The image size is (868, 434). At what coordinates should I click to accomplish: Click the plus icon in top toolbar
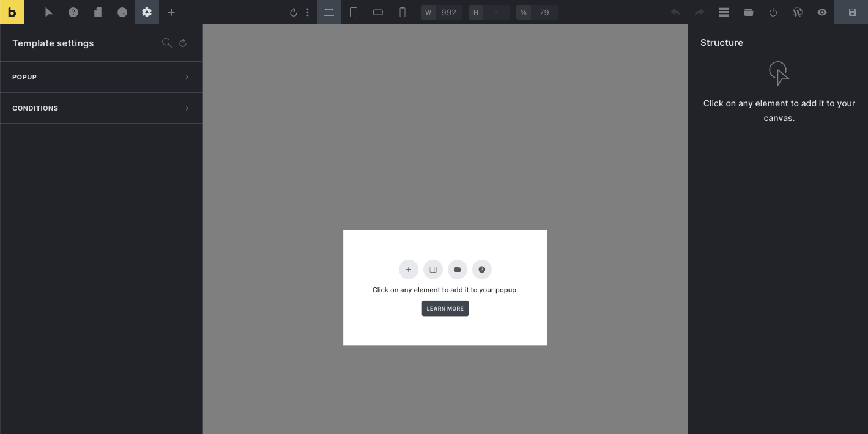pos(171,12)
